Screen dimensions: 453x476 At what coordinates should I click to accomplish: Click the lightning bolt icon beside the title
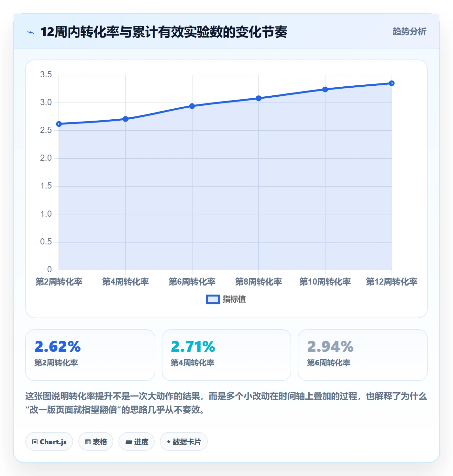click(x=31, y=32)
